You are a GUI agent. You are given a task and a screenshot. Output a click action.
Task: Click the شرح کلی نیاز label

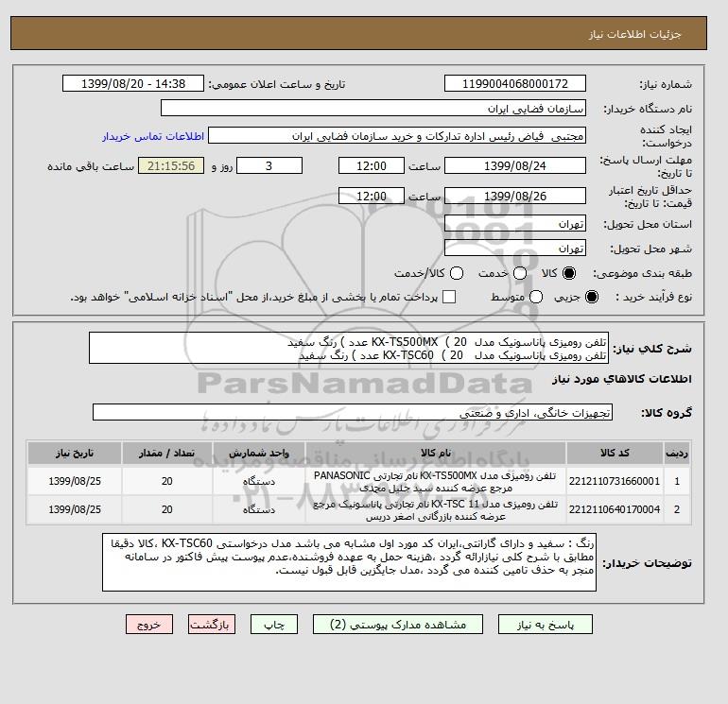pyautogui.click(x=652, y=349)
